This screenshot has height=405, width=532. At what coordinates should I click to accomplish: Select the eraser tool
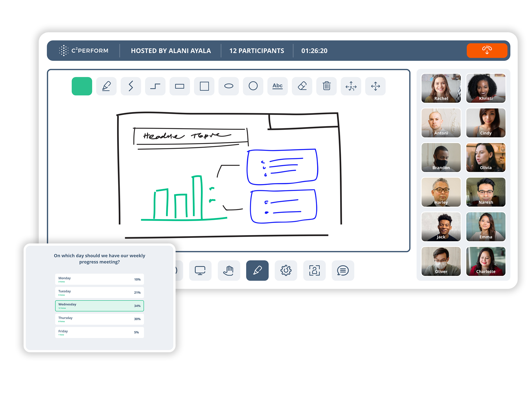pyautogui.click(x=302, y=86)
